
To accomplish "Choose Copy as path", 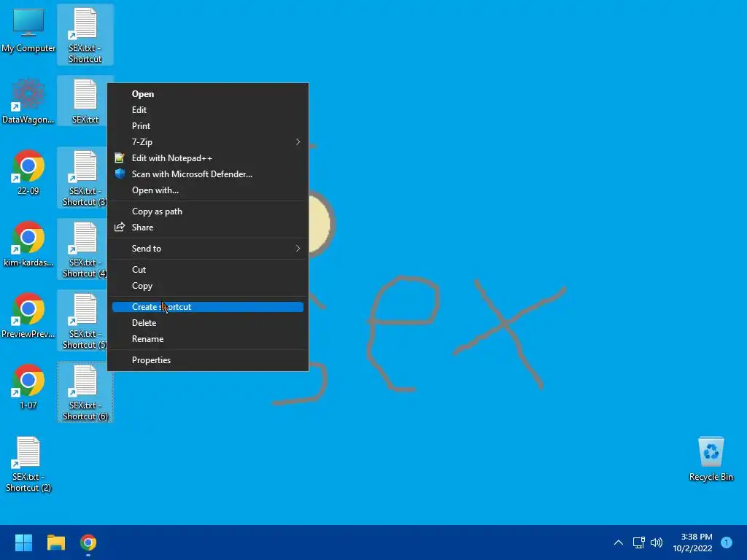I will [208, 211].
